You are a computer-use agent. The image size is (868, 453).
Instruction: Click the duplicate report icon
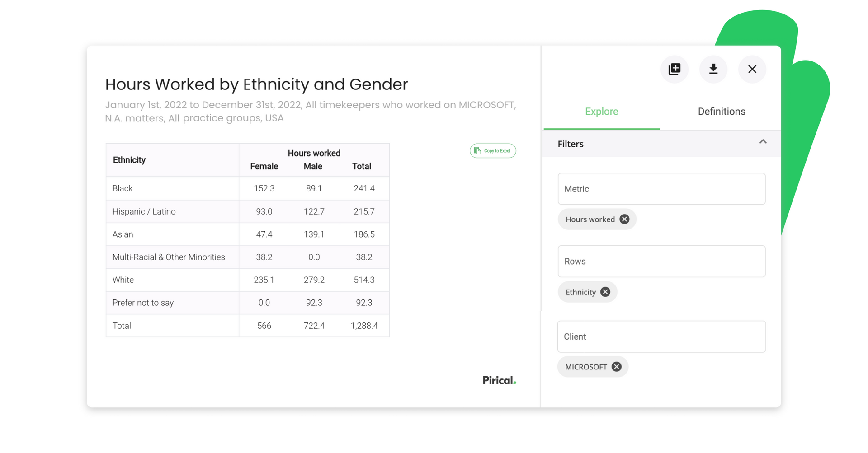pyautogui.click(x=674, y=69)
